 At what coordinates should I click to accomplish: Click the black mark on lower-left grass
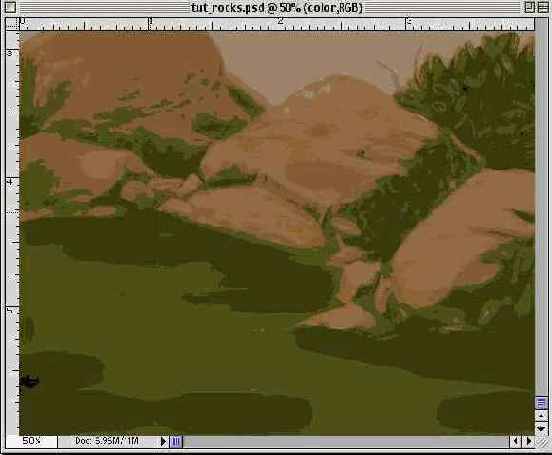[30, 381]
